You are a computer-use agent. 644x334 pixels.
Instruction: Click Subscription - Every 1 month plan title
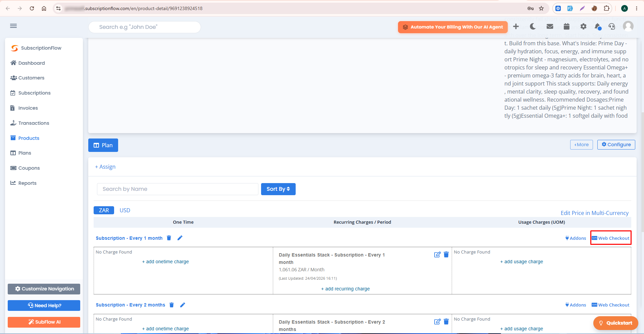[129, 238]
